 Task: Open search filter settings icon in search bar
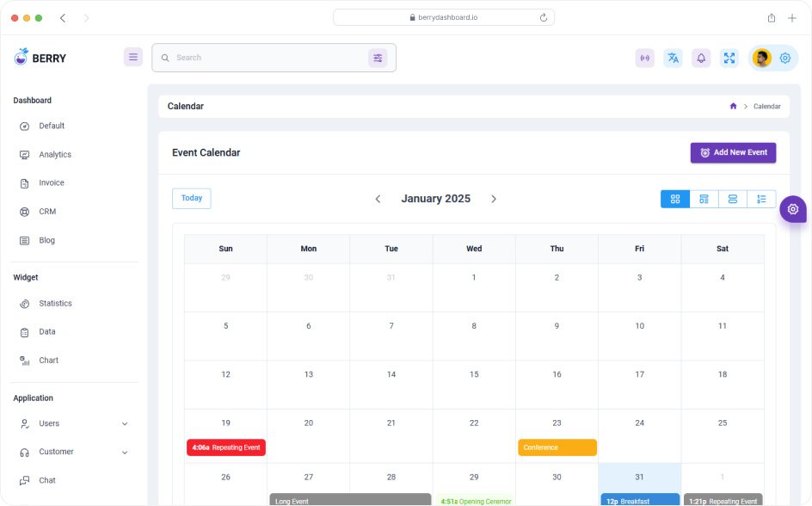[378, 58]
